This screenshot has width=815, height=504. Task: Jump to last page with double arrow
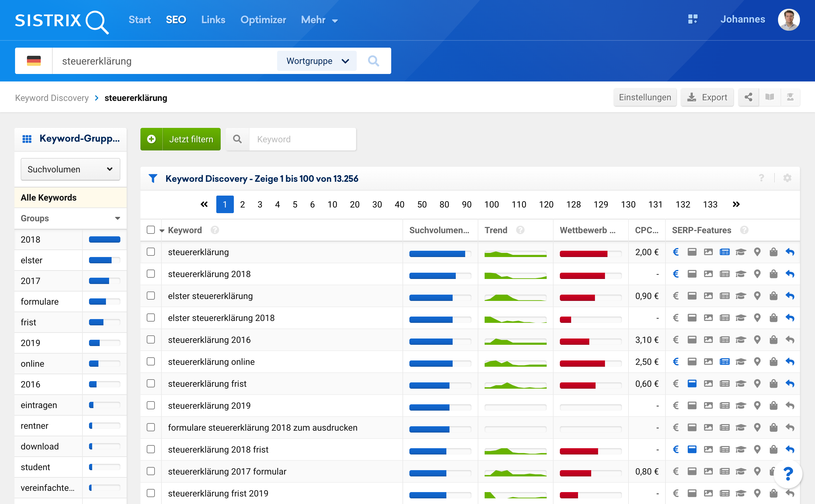point(736,204)
